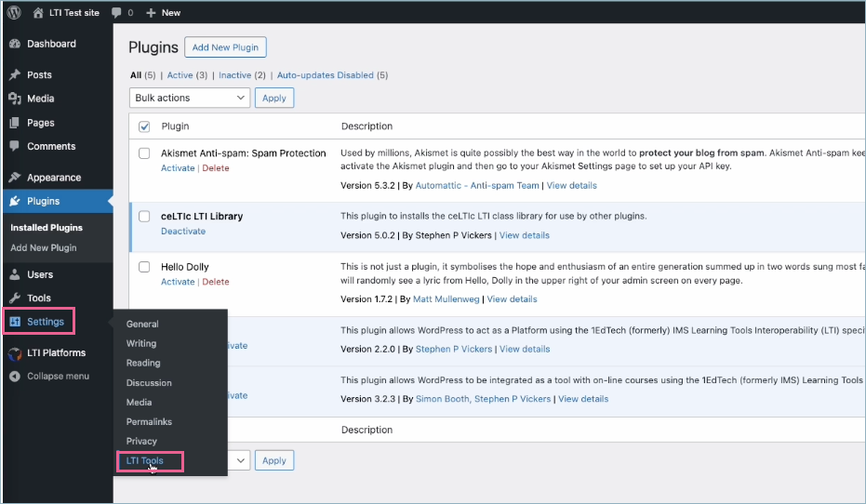Open Media via its sidebar icon
The width and height of the screenshot is (866, 504).
[14, 99]
